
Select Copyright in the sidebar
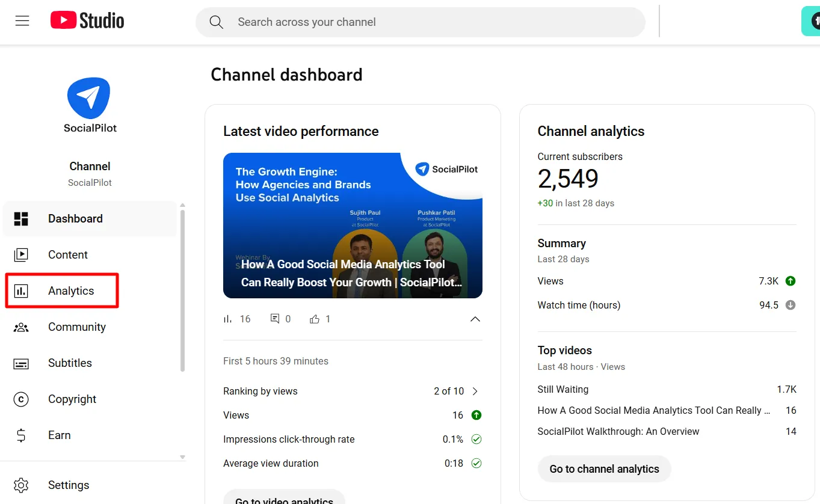72,399
